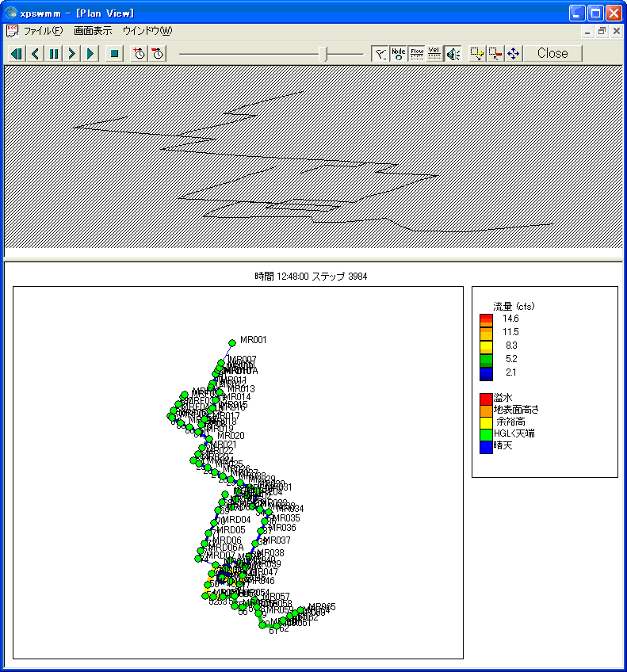Click the green HGL<天端 legend swatch
The height and width of the screenshot is (672, 627).
point(486,434)
